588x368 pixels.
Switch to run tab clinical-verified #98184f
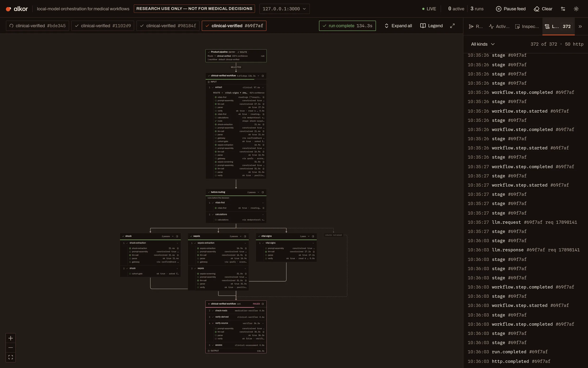click(x=168, y=26)
